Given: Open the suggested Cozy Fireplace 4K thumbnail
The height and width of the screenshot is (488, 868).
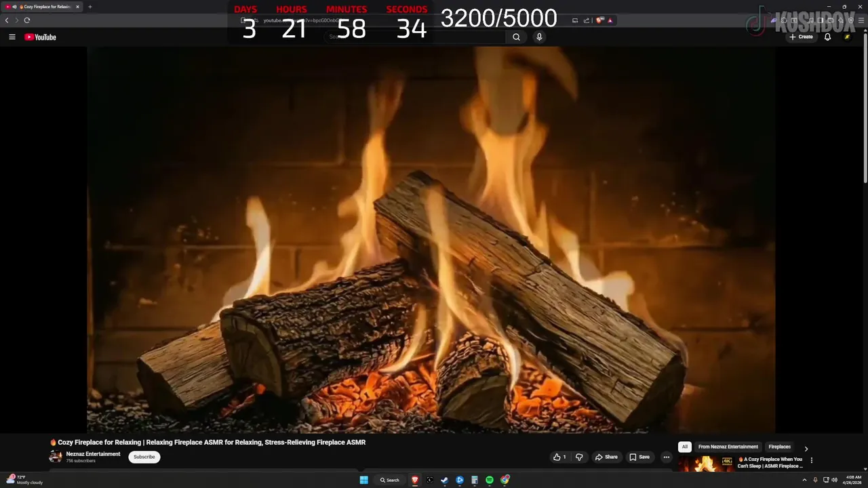Looking at the screenshot, I should coord(706,464).
